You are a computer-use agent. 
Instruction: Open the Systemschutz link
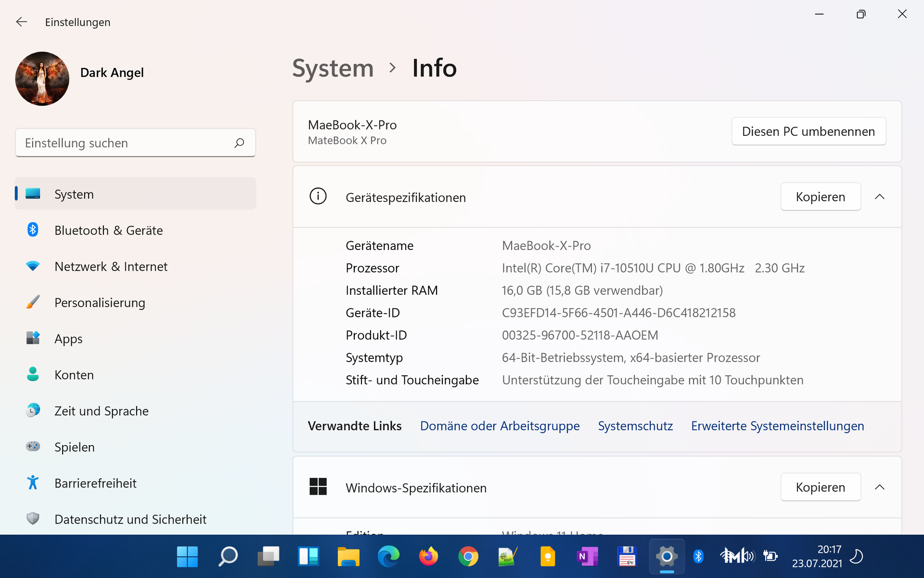635,426
